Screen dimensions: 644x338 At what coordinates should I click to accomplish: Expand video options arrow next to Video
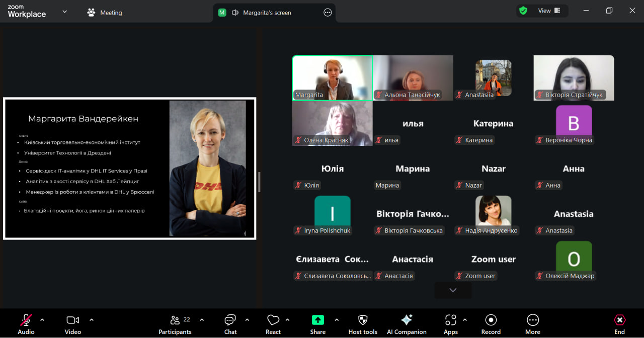click(92, 320)
